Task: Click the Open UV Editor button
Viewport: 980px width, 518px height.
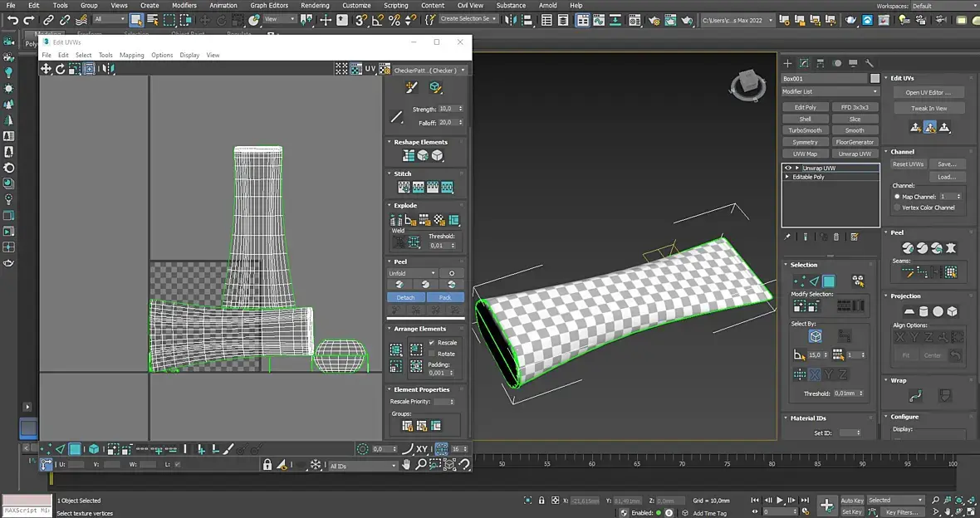Action: (x=929, y=92)
